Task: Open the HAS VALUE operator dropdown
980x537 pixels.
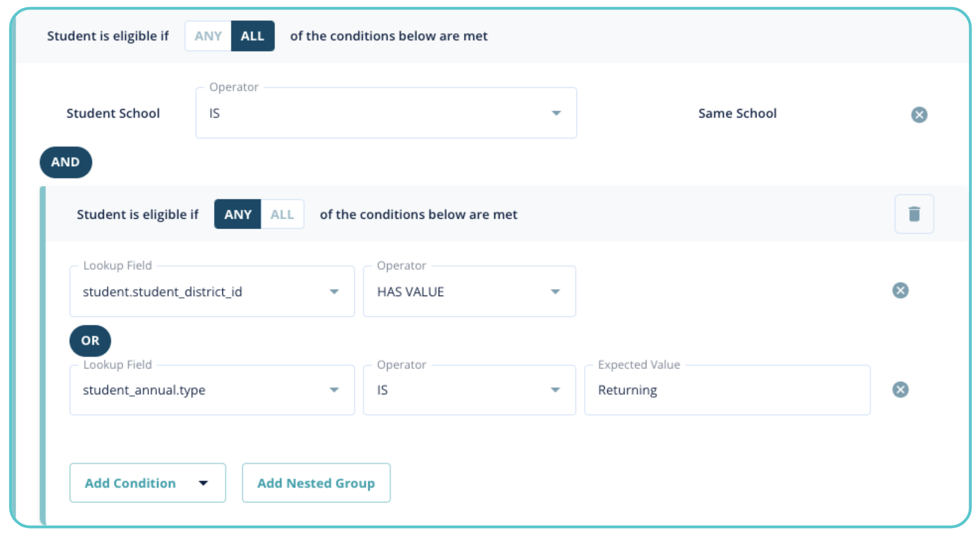Action: pyautogui.click(x=469, y=292)
